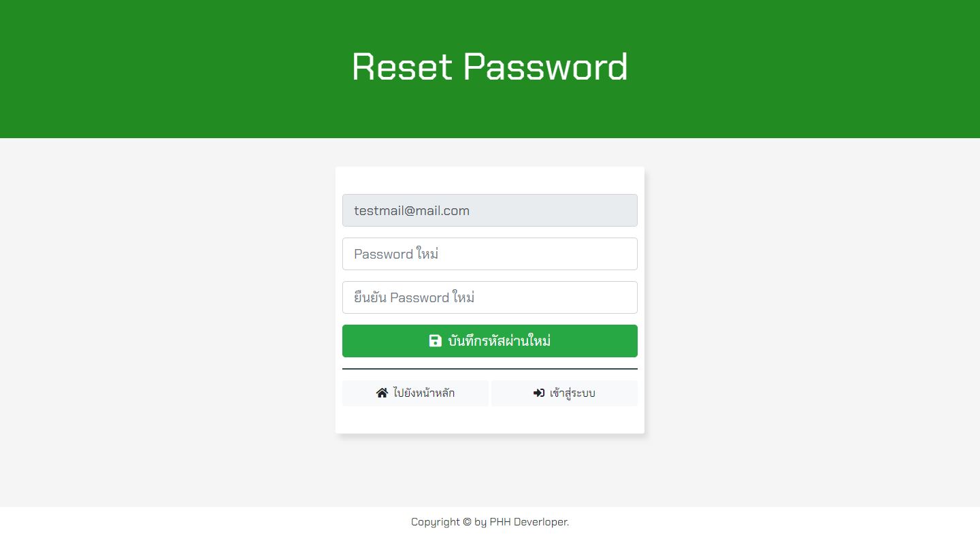Click the floppy disk save icon
Screen dimensions: 980x537
point(436,341)
